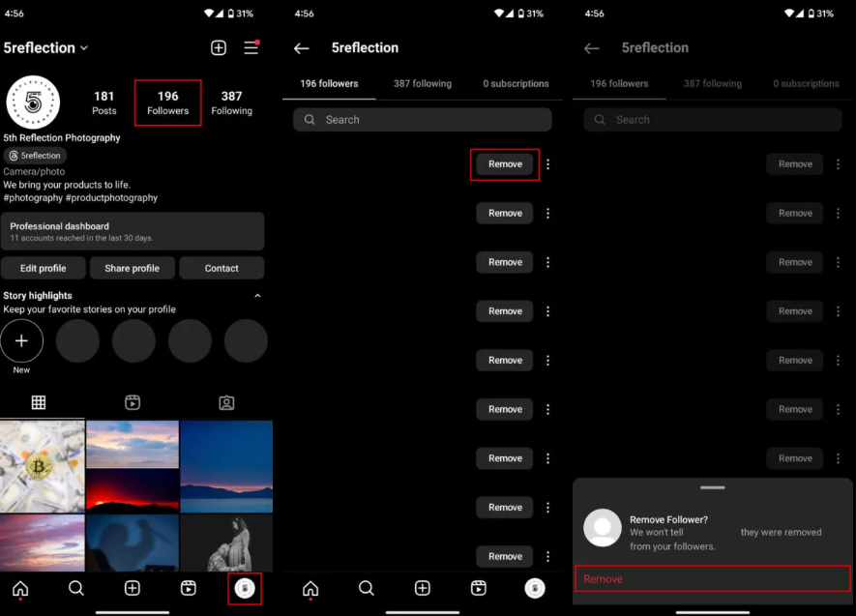Tap the Edit profile button
The width and height of the screenshot is (856, 616).
pyautogui.click(x=44, y=268)
